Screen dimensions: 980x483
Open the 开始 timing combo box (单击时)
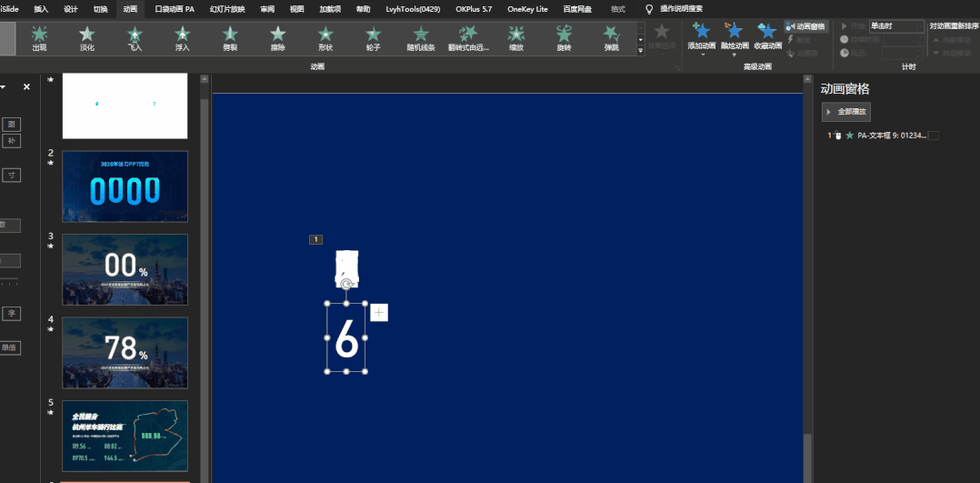point(895,26)
